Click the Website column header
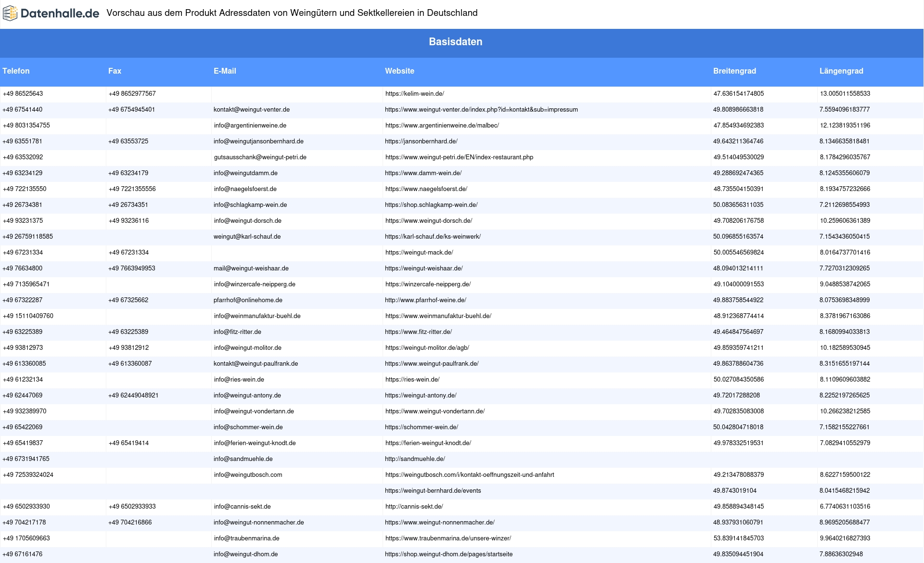The height and width of the screenshot is (563, 924). (399, 71)
